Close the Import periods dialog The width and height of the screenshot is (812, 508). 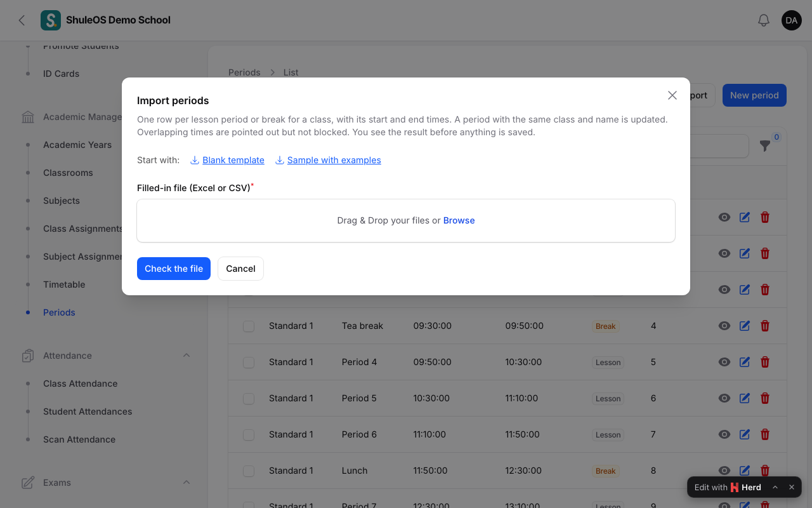point(672,95)
